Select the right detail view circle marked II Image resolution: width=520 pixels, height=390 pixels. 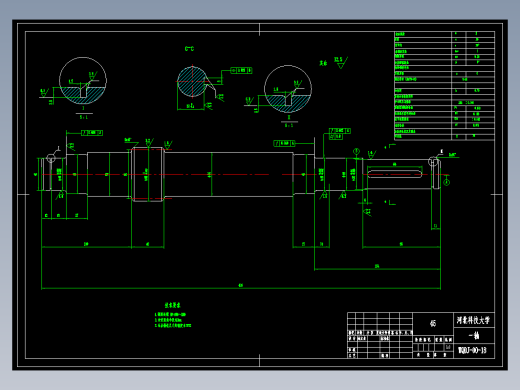coord(288,89)
